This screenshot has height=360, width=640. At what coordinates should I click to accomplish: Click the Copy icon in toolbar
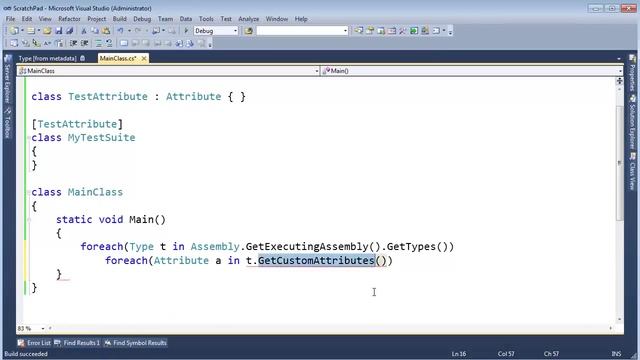[x=95, y=31]
